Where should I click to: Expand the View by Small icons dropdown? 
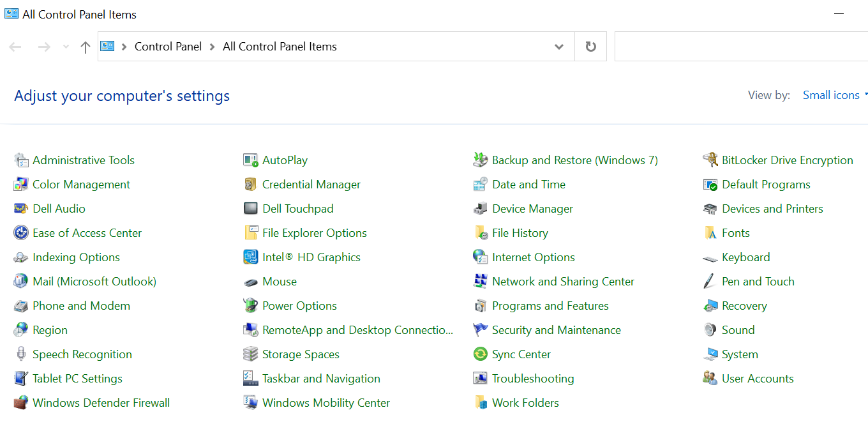(x=834, y=95)
